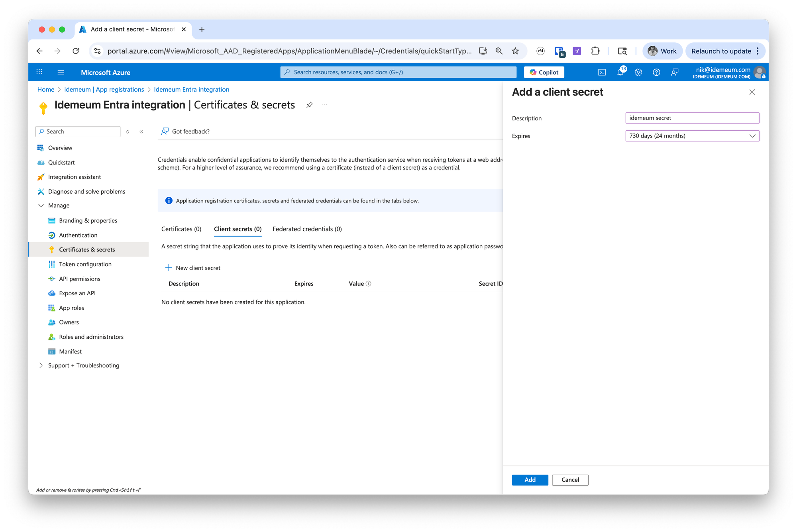The image size is (797, 532).
Task: Open the Cloud Shell icon
Action: click(x=602, y=72)
